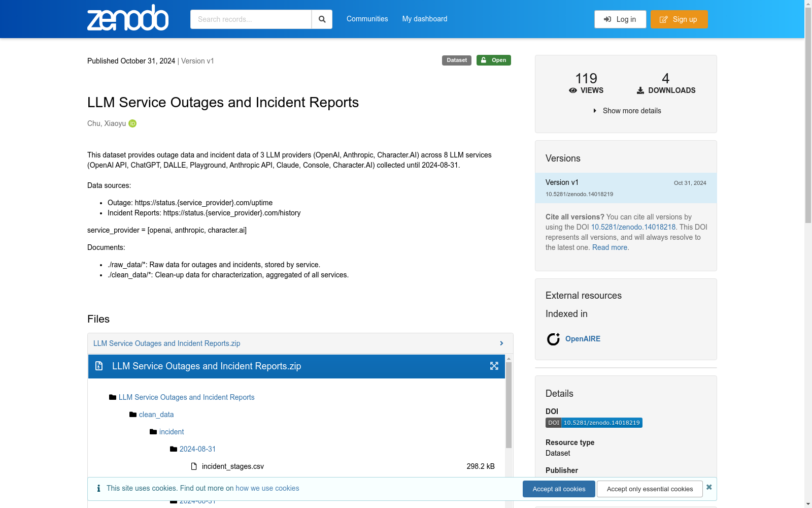Click the DOI badge 10.5281/zenodo.14018219

pos(594,423)
